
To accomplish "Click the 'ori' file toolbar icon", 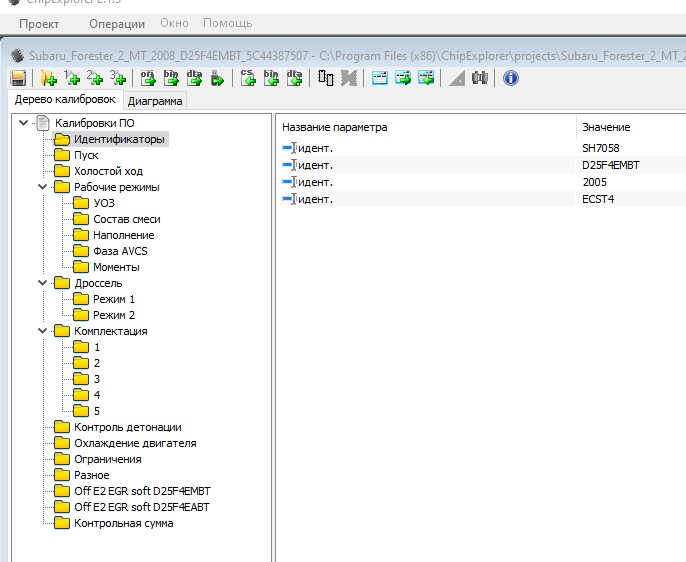I will tap(148, 78).
